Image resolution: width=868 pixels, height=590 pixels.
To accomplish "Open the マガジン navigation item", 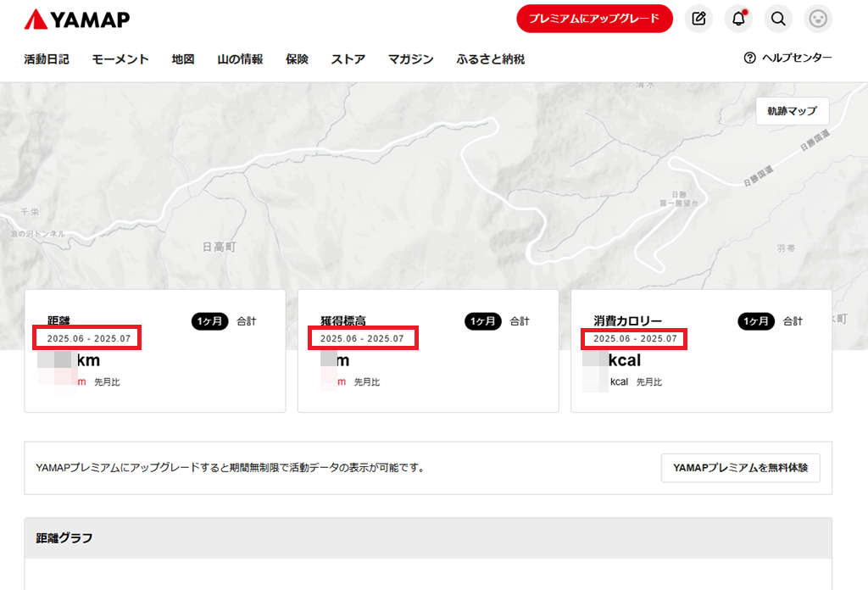I will [x=411, y=59].
